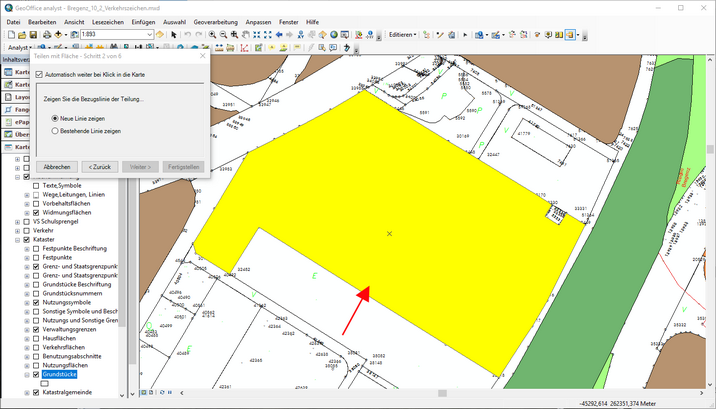
Task: Choose 'Bestehende Linie zeigen' radio button
Action: click(55, 130)
